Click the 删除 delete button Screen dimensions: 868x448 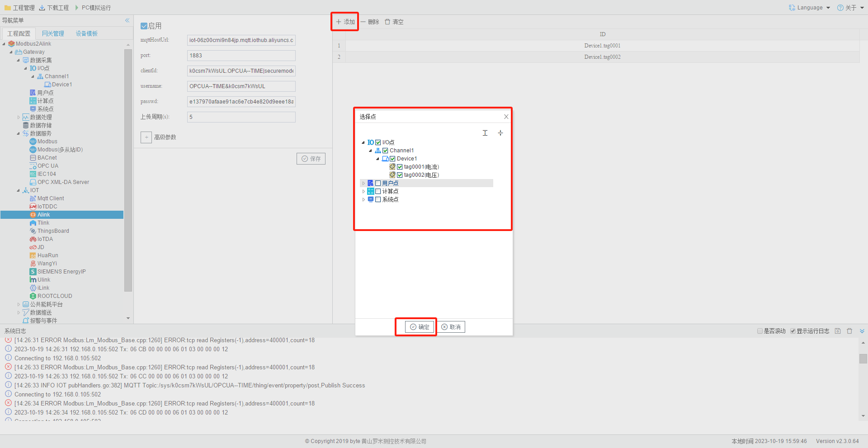(x=370, y=22)
